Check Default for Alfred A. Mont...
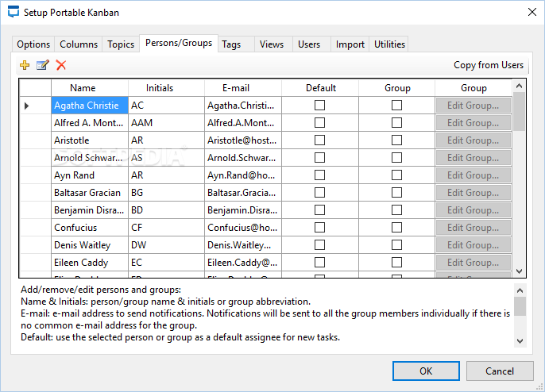Screen dimensions: 545x392 pyautogui.click(x=319, y=122)
